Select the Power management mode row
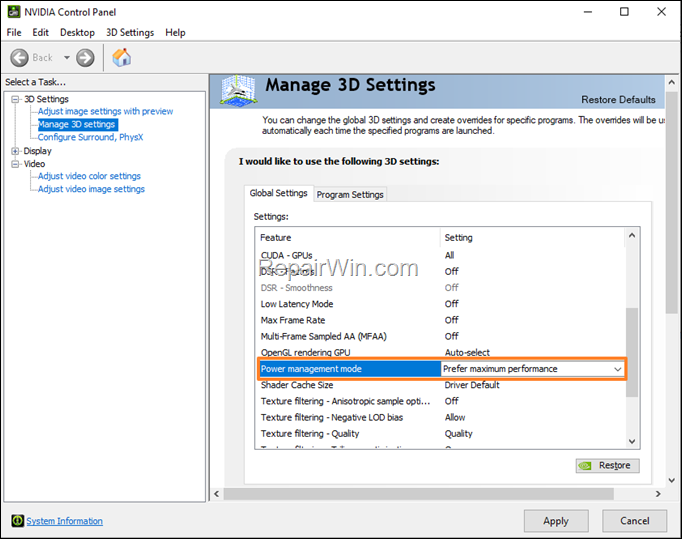Screen dimensions: 682x539 (441, 369)
